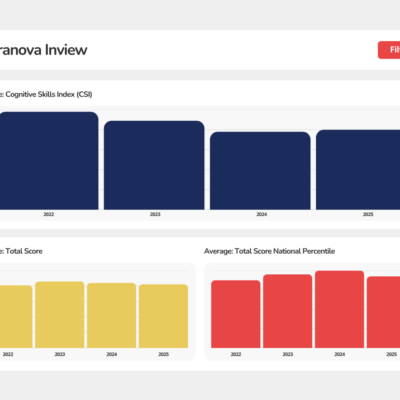Viewport: 400px width, 400px height.
Task: Click the red Filter button
Action: (389, 50)
